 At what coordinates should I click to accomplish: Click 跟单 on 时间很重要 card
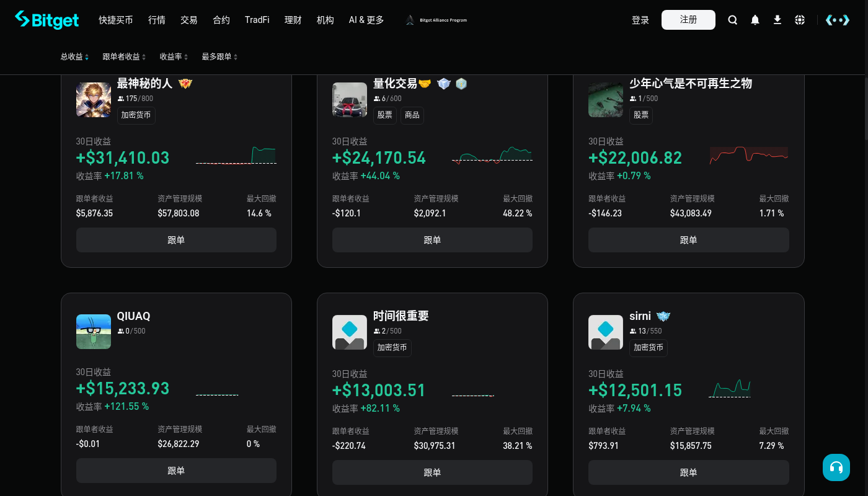432,472
